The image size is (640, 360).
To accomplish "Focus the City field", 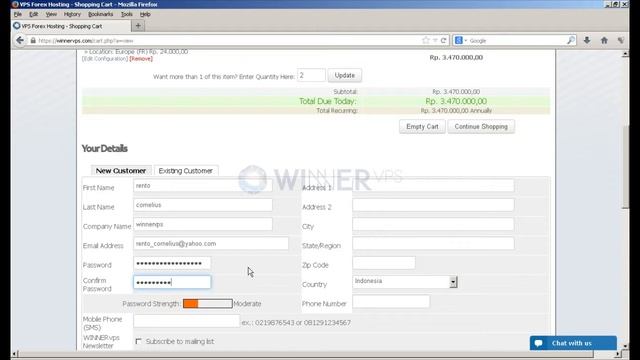I will (433, 224).
